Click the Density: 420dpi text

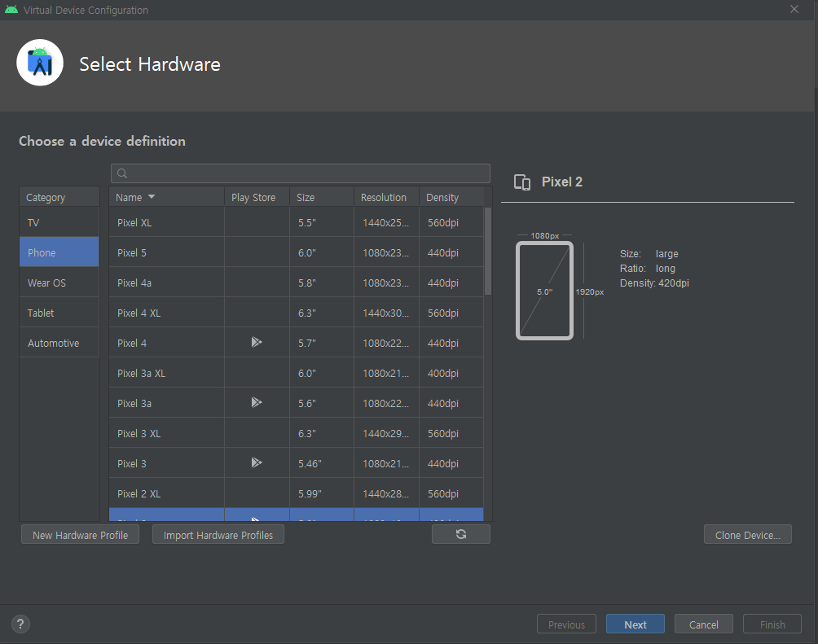[x=654, y=283]
